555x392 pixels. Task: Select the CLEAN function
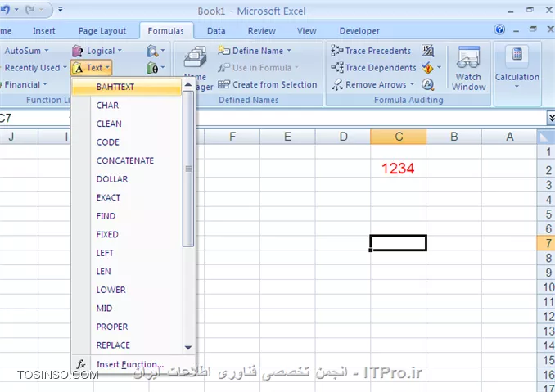point(127,124)
